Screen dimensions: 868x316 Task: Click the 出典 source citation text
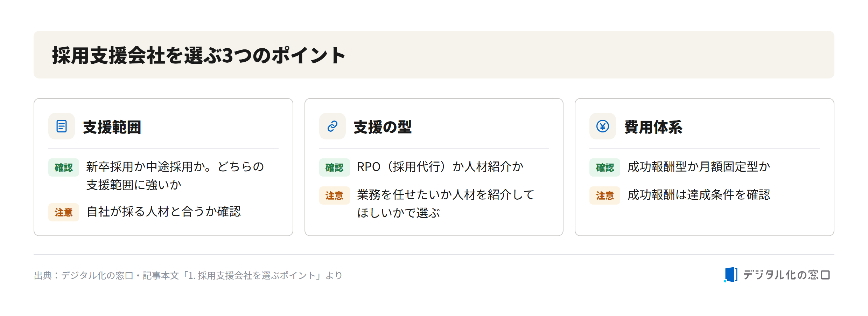[x=188, y=275]
